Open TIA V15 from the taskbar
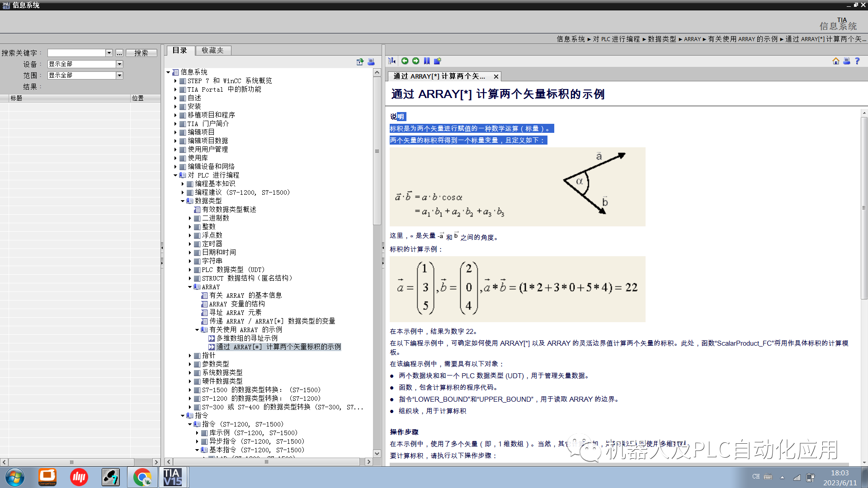This screenshot has width=868, height=488. 173,477
